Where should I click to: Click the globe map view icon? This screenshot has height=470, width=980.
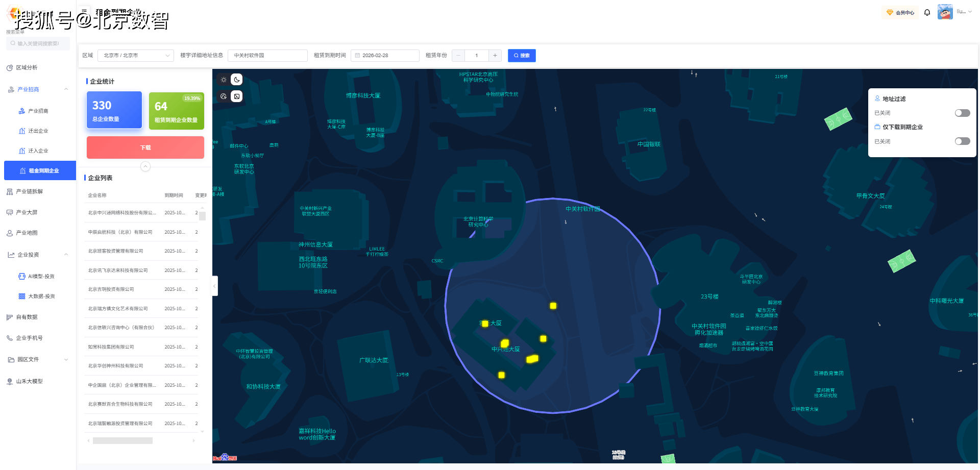pos(224,96)
